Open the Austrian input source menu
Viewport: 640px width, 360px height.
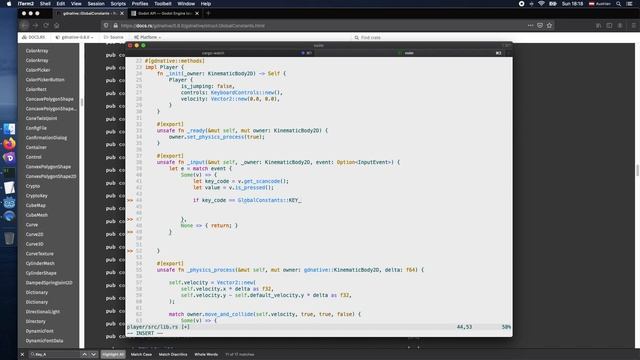[x=600, y=4]
